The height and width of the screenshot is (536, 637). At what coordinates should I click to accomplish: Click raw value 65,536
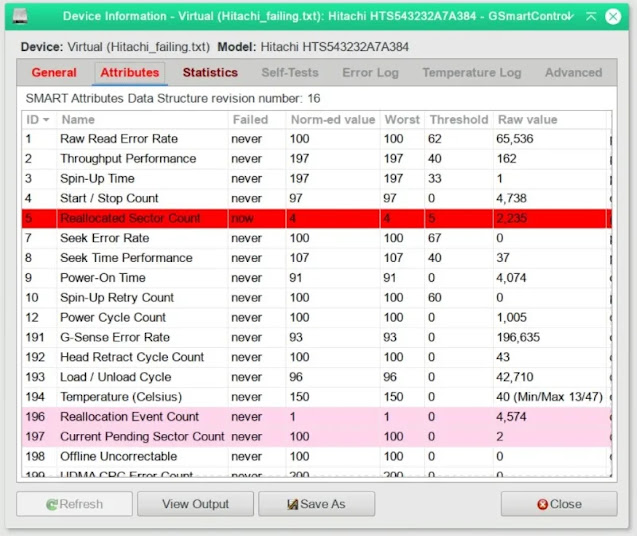pyautogui.click(x=514, y=139)
